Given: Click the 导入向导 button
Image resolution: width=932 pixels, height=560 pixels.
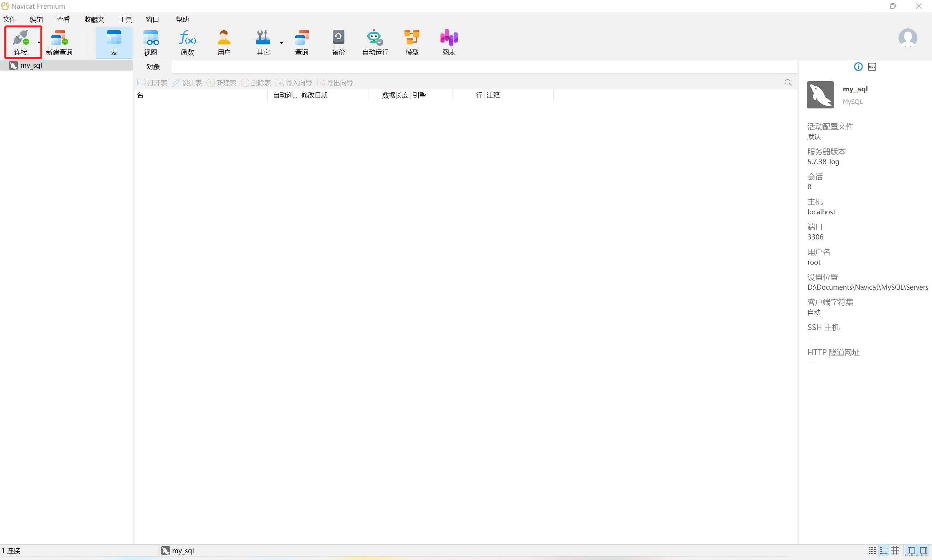Looking at the screenshot, I should pos(294,83).
